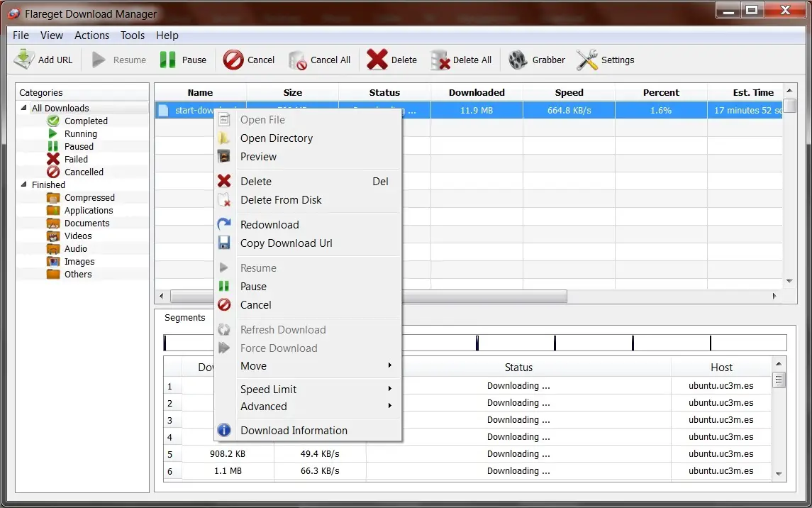The image size is (812, 508).
Task: Choose Delete in the context menu
Action: pos(308,181)
